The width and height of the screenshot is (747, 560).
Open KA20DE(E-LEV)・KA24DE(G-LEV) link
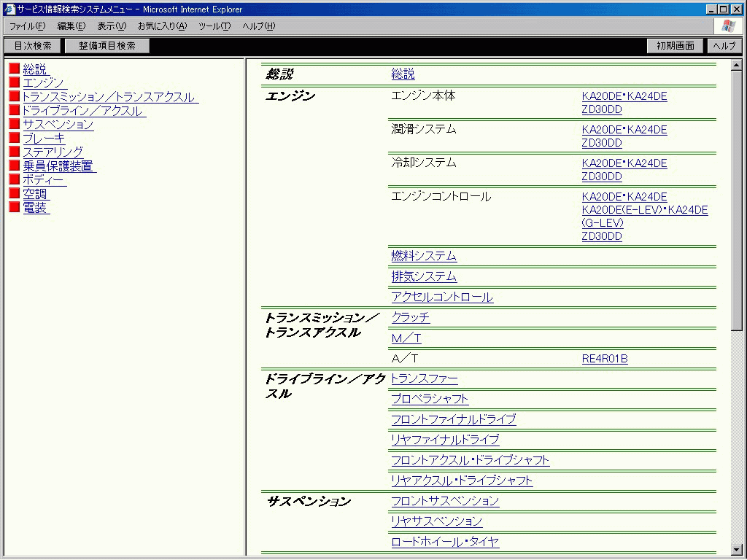click(645, 216)
